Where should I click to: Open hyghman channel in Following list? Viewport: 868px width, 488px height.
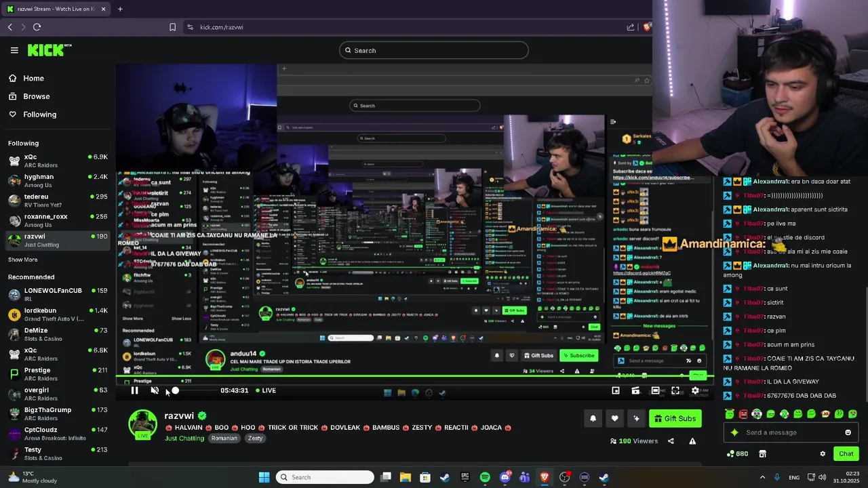pos(58,180)
